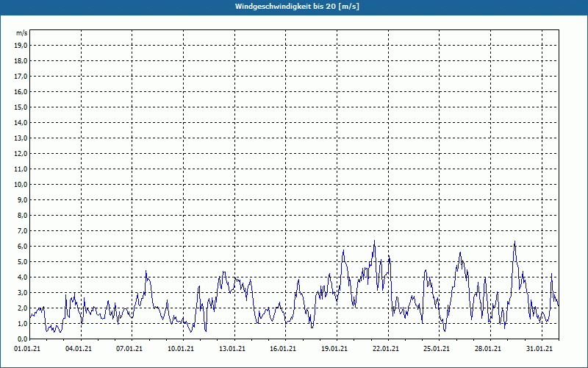This screenshot has width=588, height=368.
Task: Click the chart title Windgeschwindigkeit bis 20 [m/s]
Action: 297,7
